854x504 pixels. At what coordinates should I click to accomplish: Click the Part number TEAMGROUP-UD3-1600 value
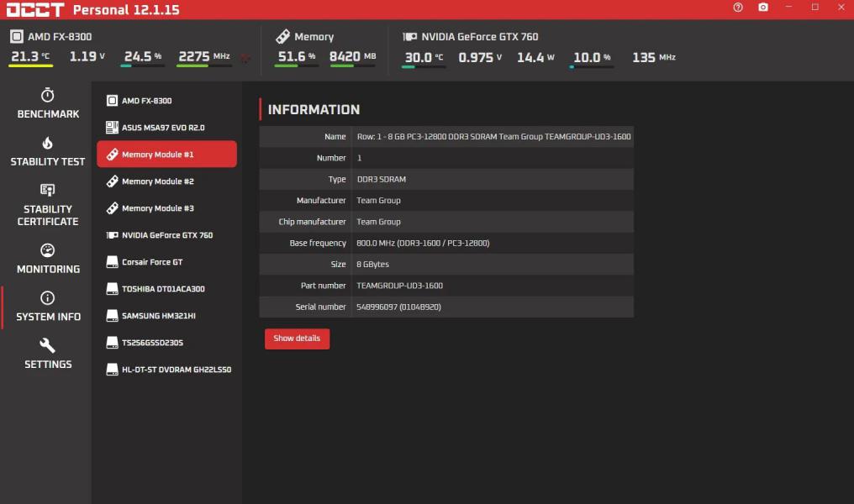[399, 286]
